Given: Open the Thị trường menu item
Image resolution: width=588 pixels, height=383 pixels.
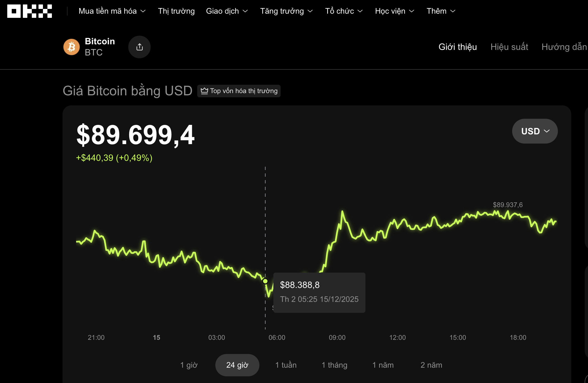Looking at the screenshot, I should click(176, 11).
